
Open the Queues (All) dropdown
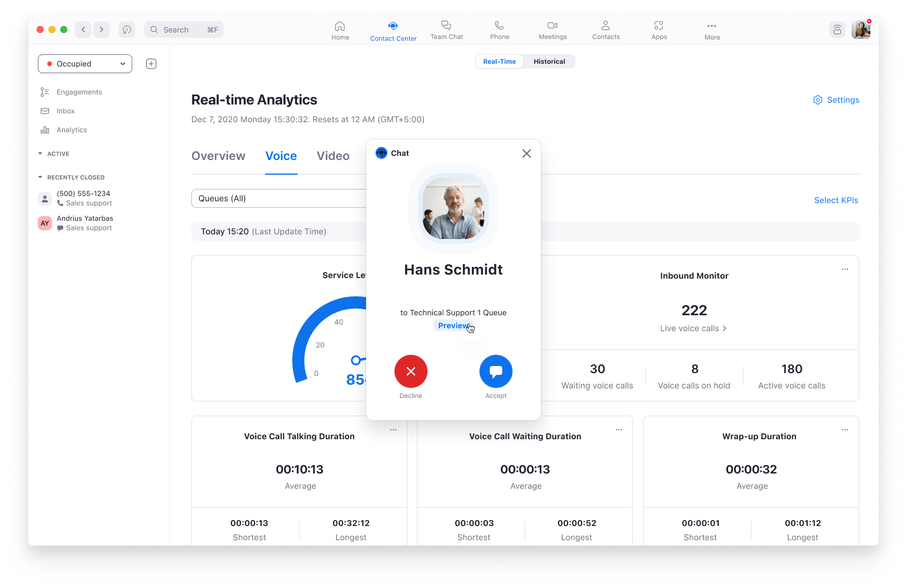coord(278,198)
